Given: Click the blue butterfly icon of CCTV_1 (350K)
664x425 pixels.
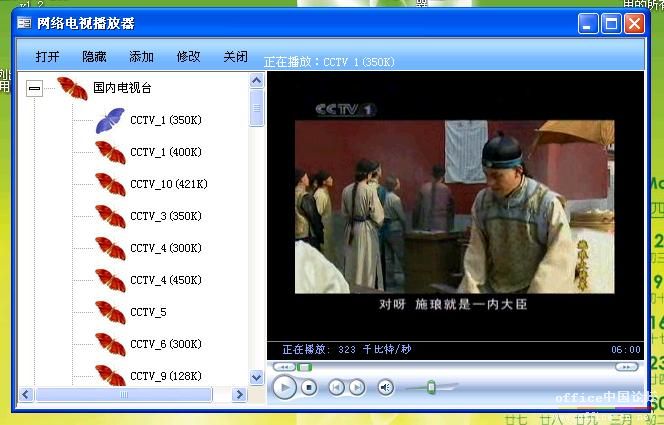Looking at the screenshot, I should click(110, 121).
